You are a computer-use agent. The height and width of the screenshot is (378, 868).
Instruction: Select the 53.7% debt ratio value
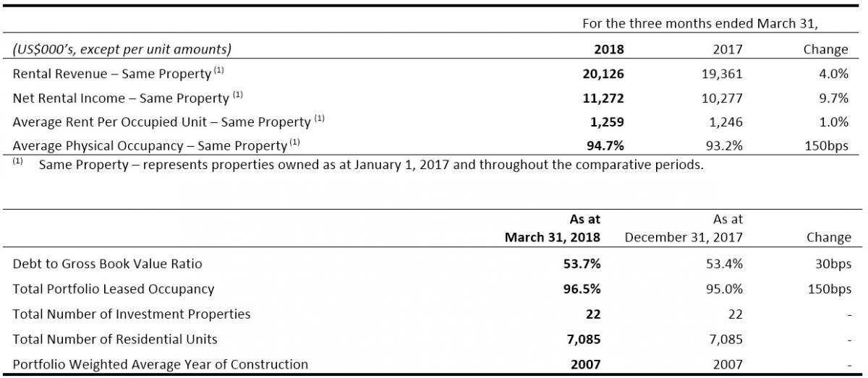(x=582, y=264)
